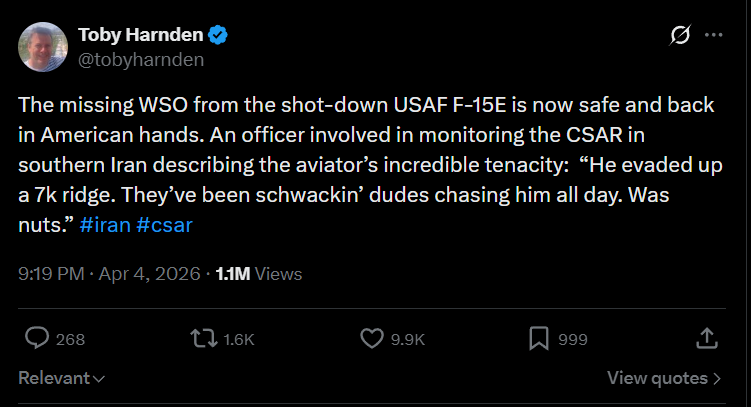Expand the Relevant sort dropdown
The height and width of the screenshot is (407, 751).
[61, 378]
